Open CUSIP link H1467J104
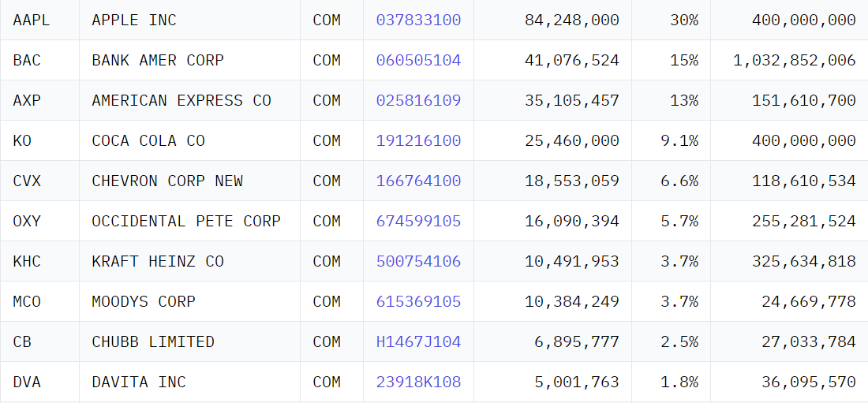Viewport: 868px width, 403px height. [x=418, y=341]
